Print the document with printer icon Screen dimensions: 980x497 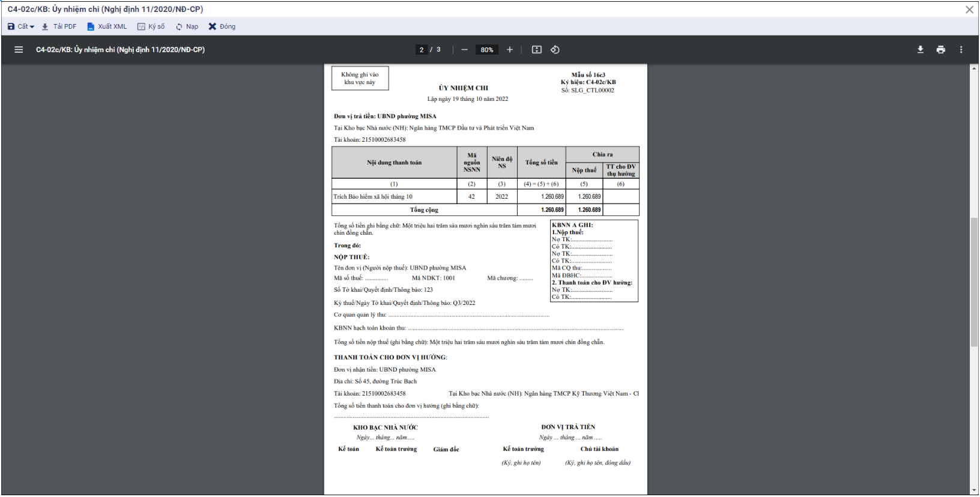pos(940,50)
